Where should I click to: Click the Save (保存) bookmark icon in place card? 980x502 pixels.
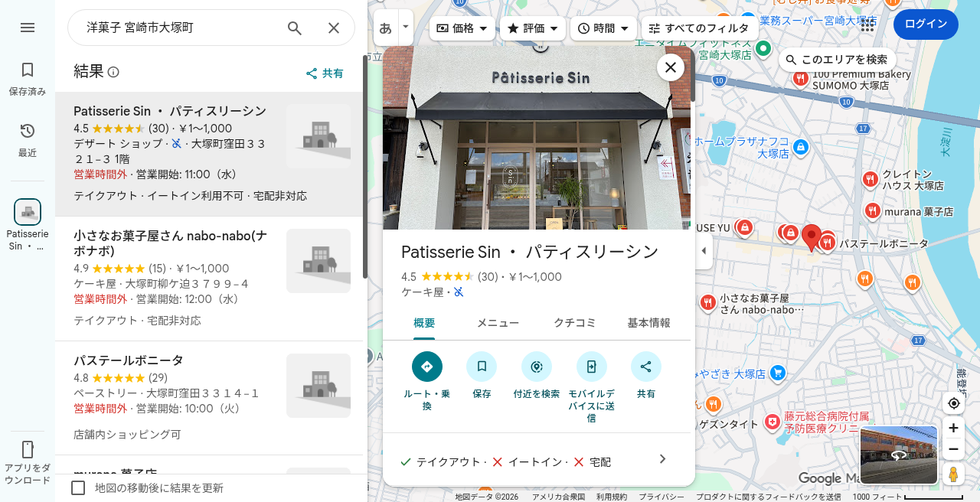(482, 367)
